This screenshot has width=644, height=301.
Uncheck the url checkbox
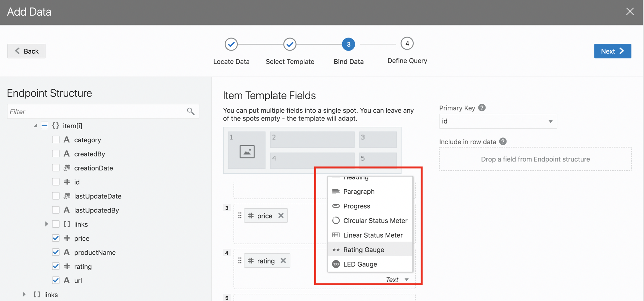pos(56,280)
